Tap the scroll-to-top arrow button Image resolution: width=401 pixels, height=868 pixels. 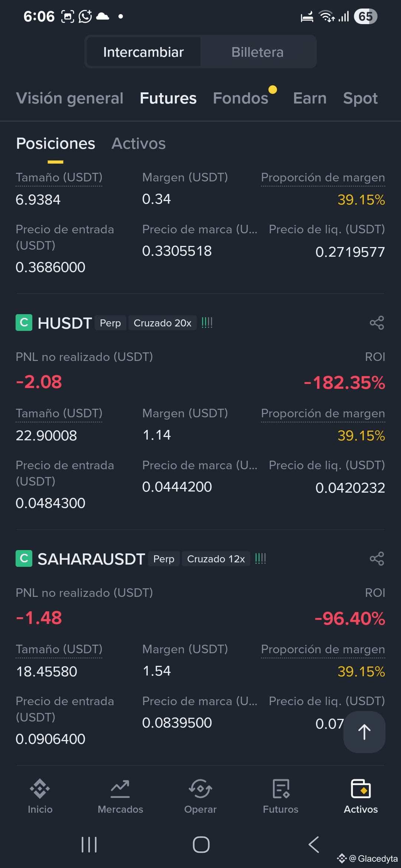pyautogui.click(x=364, y=732)
